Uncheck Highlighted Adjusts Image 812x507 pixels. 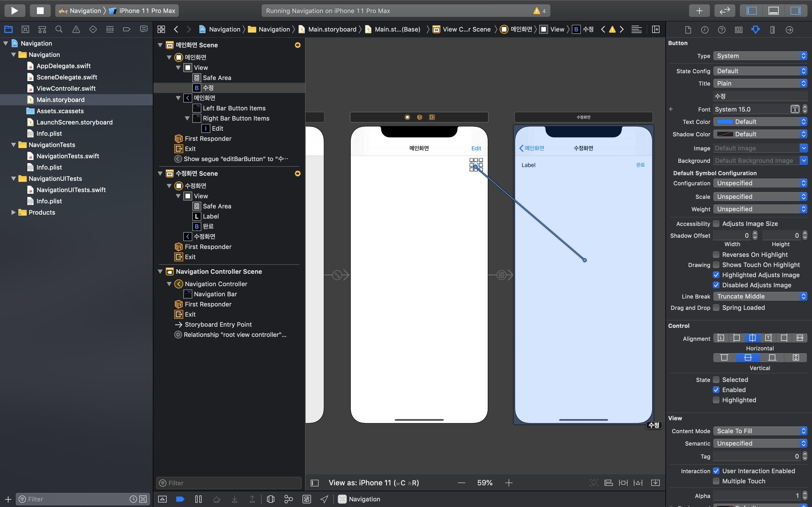(x=716, y=275)
